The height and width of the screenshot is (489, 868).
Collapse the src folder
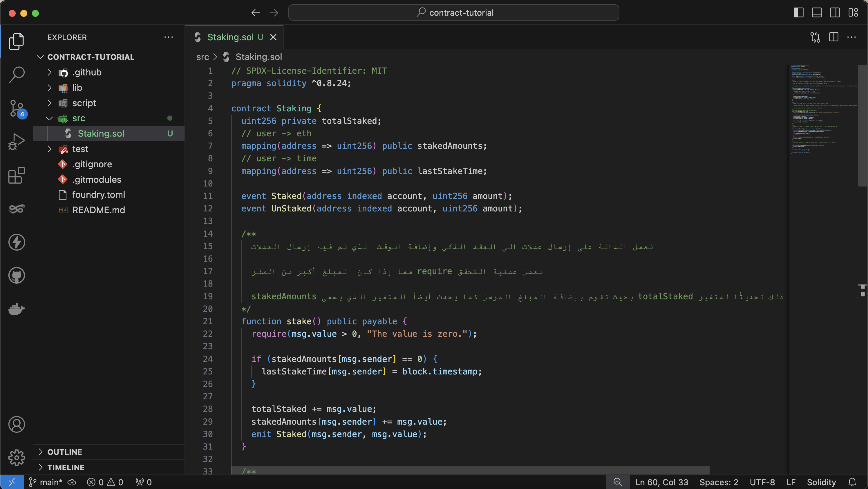[x=79, y=118]
